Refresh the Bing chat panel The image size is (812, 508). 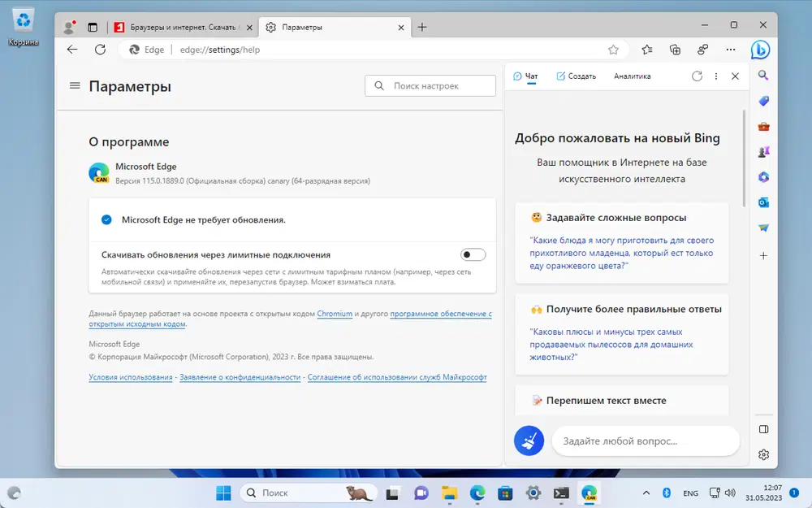coord(697,76)
